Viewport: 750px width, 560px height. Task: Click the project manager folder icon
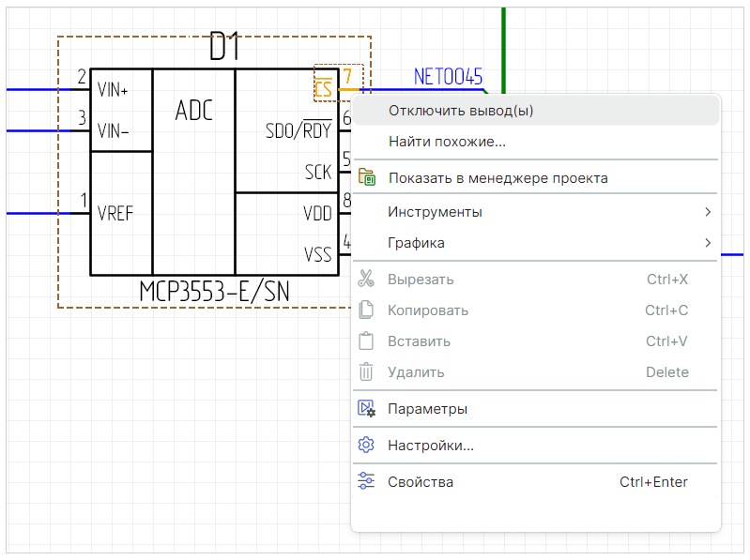tap(367, 177)
